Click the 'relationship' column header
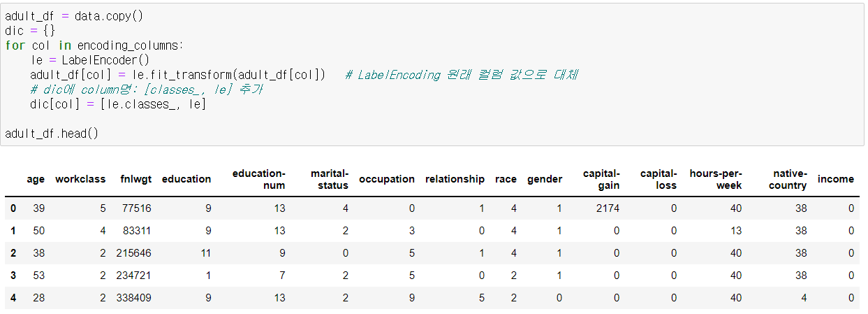The image size is (868, 314). coord(455,179)
